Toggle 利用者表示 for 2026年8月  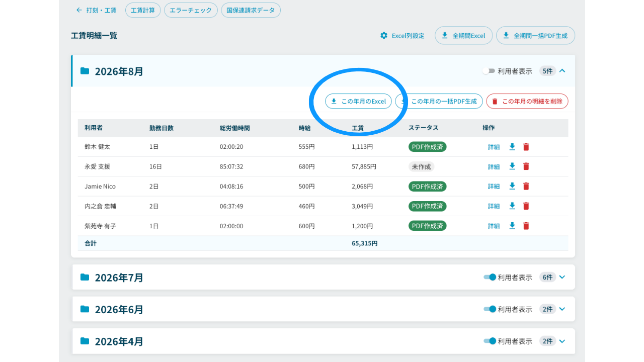pyautogui.click(x=489, y=71)
